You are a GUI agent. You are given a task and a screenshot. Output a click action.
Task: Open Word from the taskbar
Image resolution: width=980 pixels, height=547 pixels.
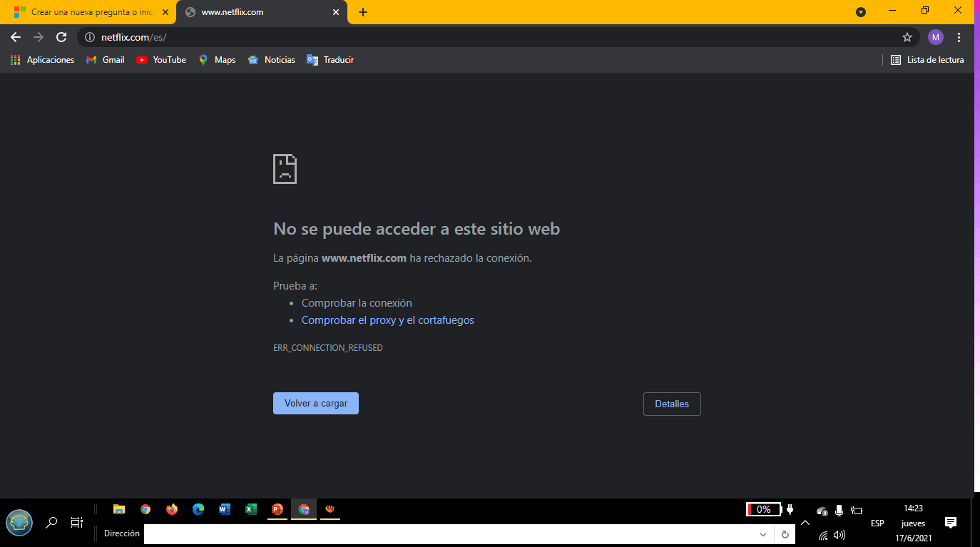[225, 509]
